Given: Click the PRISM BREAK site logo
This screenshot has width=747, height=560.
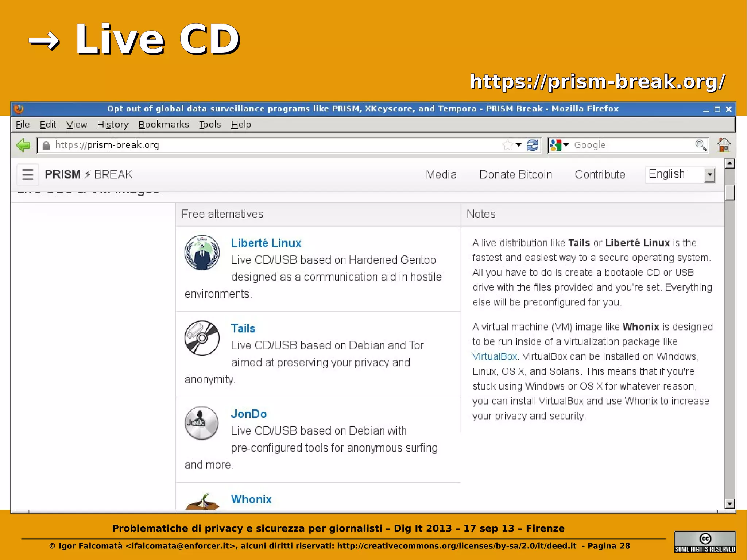Looking at the screenshot, I should 89,174.
